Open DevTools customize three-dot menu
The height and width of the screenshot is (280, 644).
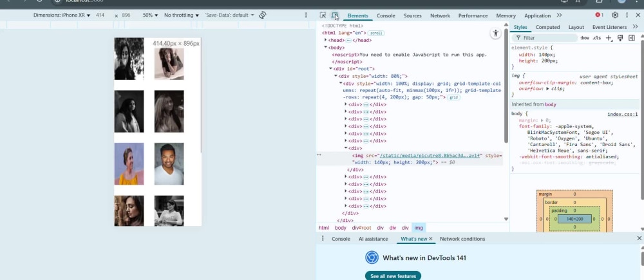click(x=627, y=15)
